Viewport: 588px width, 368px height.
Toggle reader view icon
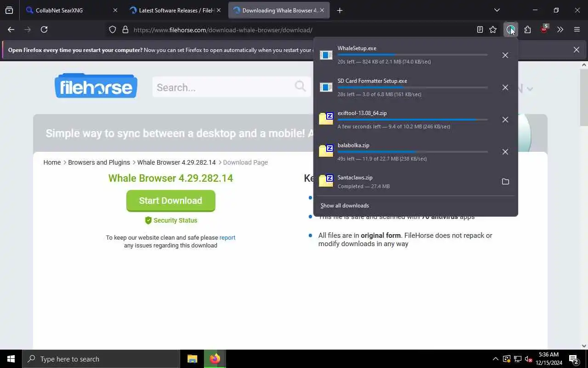pyautogui.click(x=480, y=29)
